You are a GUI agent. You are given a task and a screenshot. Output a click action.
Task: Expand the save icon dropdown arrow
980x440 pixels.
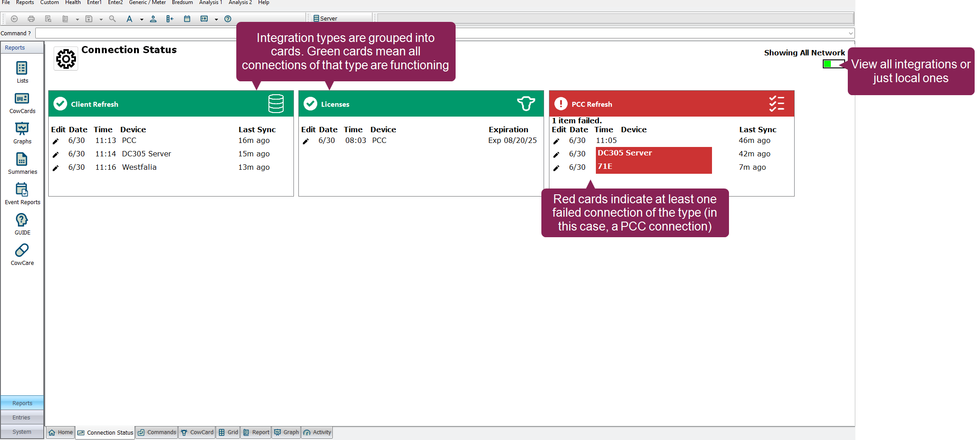(101, 19)
